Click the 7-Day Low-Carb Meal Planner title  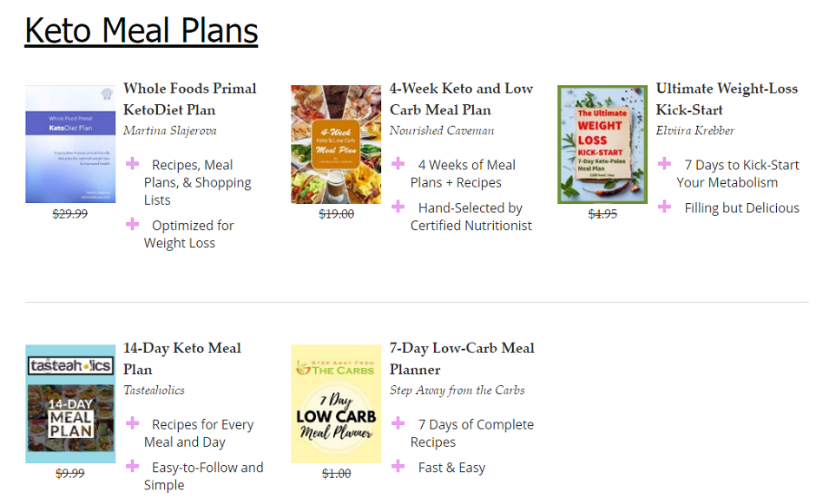pos(462,358)
